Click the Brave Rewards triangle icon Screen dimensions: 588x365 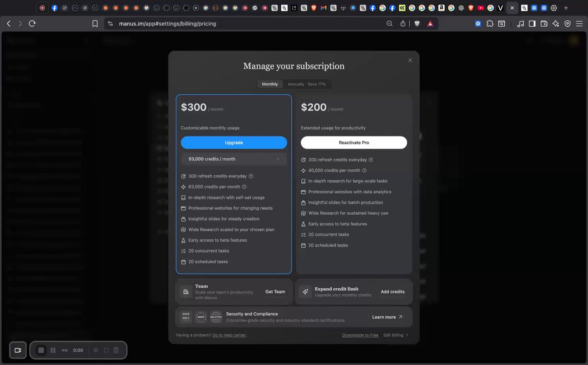click(430, 23)
